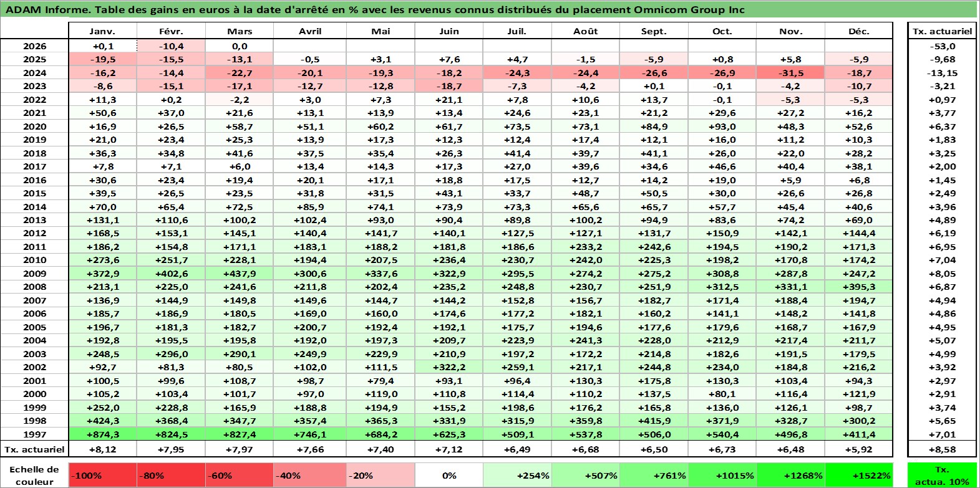Viewport: 980px width, 488px height.
Task: Click the +254% color scale swatch
Action: click(x=517, y=475)
